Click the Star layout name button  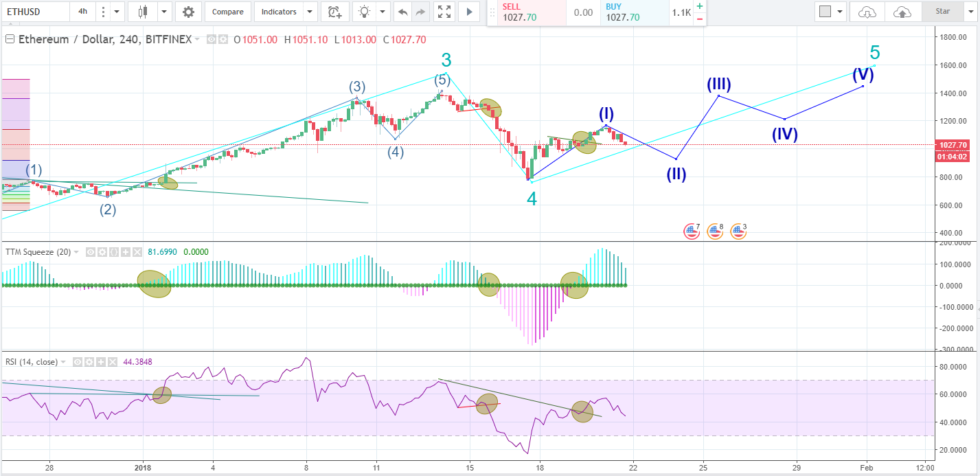point(942,12)
